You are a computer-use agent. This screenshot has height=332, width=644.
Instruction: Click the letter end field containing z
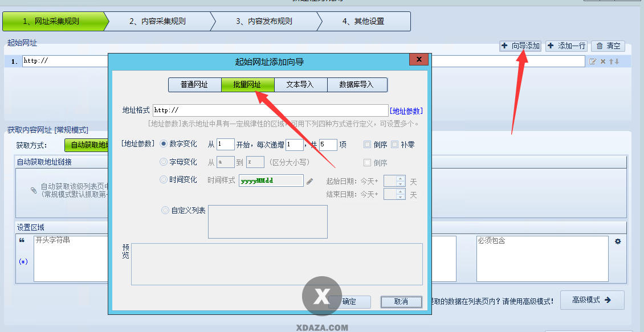pyautogui.click(x=255, y=162)
